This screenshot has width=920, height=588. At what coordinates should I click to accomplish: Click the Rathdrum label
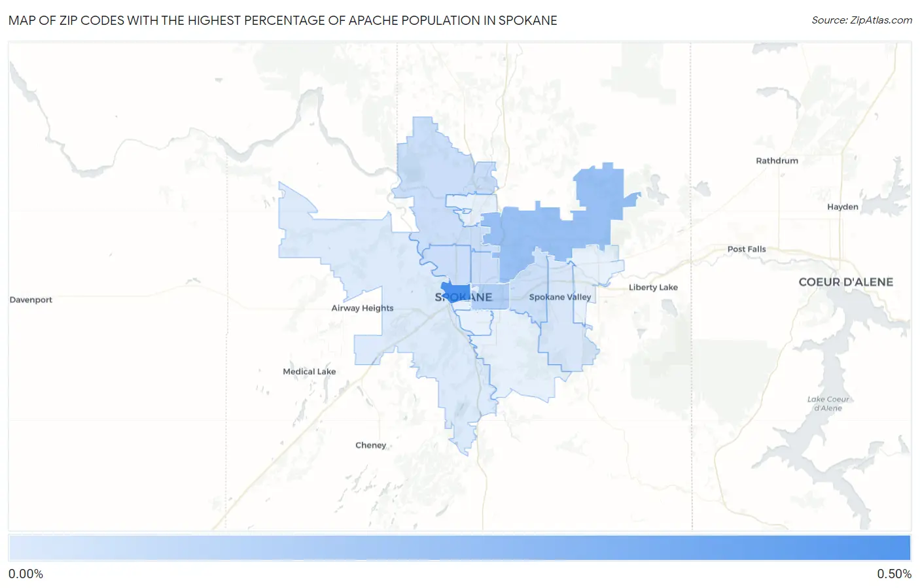point(777,161)
